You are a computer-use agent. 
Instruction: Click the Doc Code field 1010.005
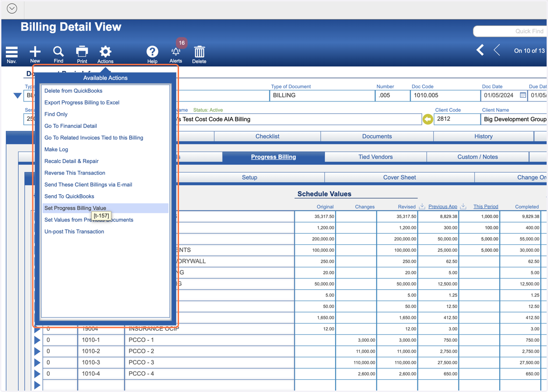pos(444,95)
